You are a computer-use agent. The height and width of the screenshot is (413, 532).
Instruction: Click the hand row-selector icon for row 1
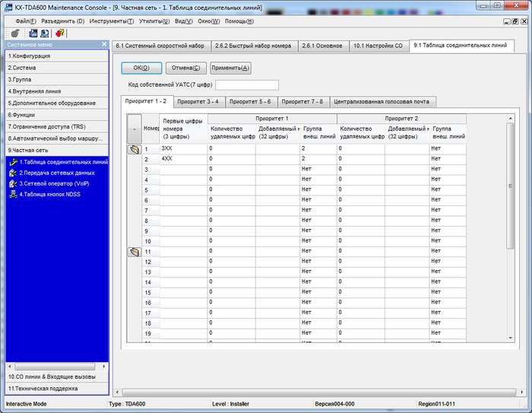(134, 148)
